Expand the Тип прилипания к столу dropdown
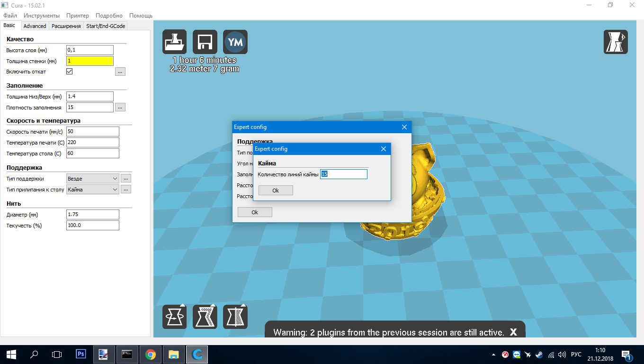Image resolution: width=644 pixels, height=364 pixels. 93,190
